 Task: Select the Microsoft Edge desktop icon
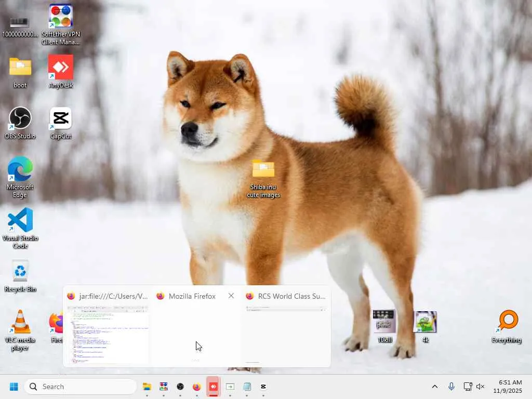20,177
